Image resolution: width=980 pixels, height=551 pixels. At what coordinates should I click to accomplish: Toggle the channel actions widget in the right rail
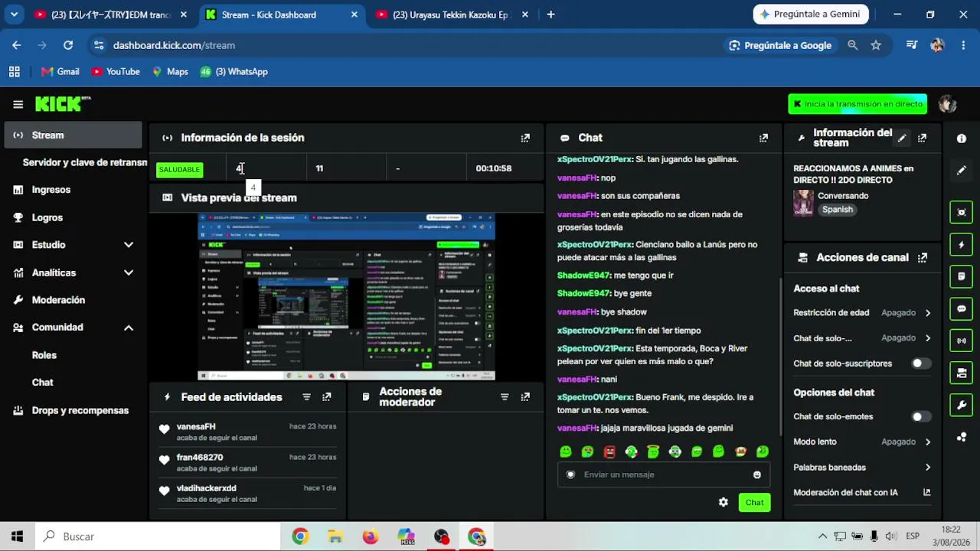point(962,373)
